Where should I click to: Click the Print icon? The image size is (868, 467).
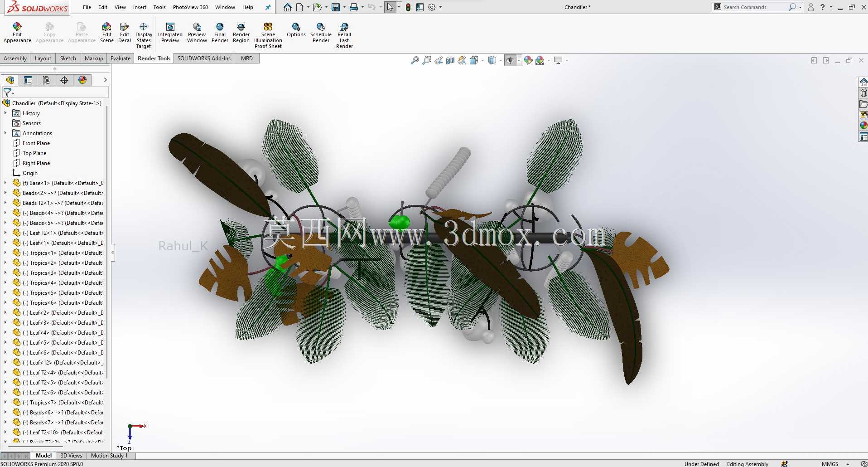click(x=354, y=7)
